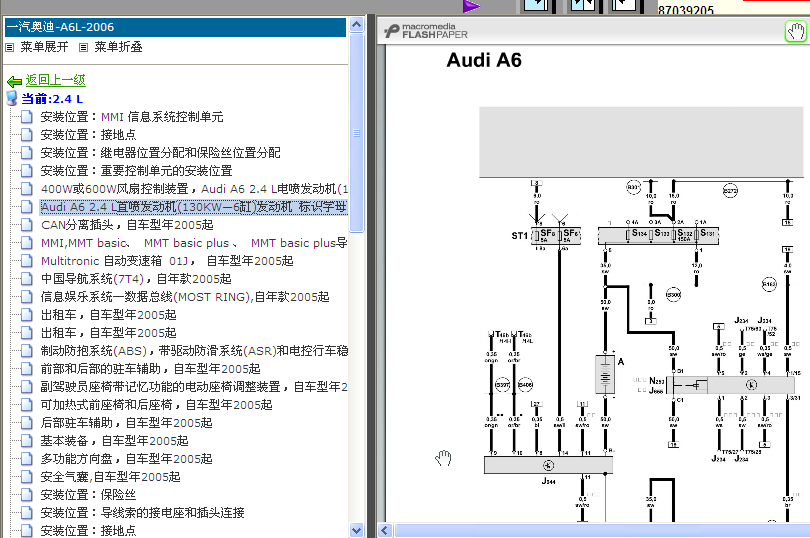This screenshot has width=810, height=538.
Task: Click the 菜单折叠 collapse icon
Action: 83,48
